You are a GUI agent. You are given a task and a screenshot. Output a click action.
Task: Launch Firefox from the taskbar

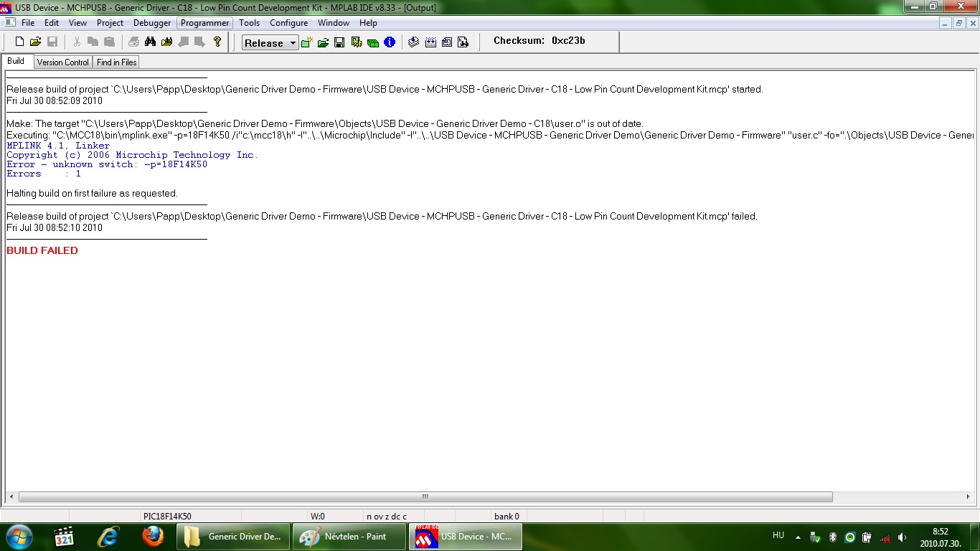(x=152, y=537)
